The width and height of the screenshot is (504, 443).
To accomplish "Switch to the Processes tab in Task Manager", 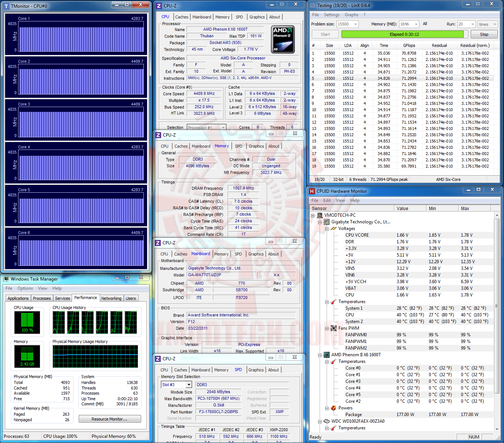I will click(x=42, y=298).
